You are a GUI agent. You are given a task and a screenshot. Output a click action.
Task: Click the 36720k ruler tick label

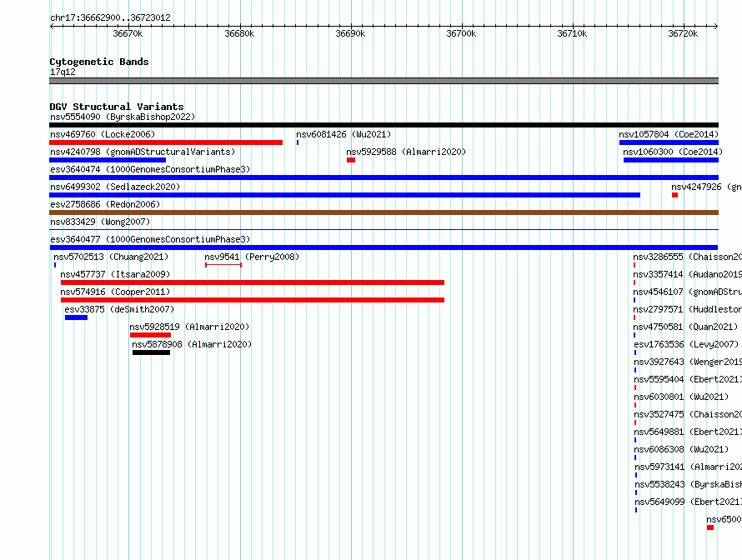click(x=683, y=33)
